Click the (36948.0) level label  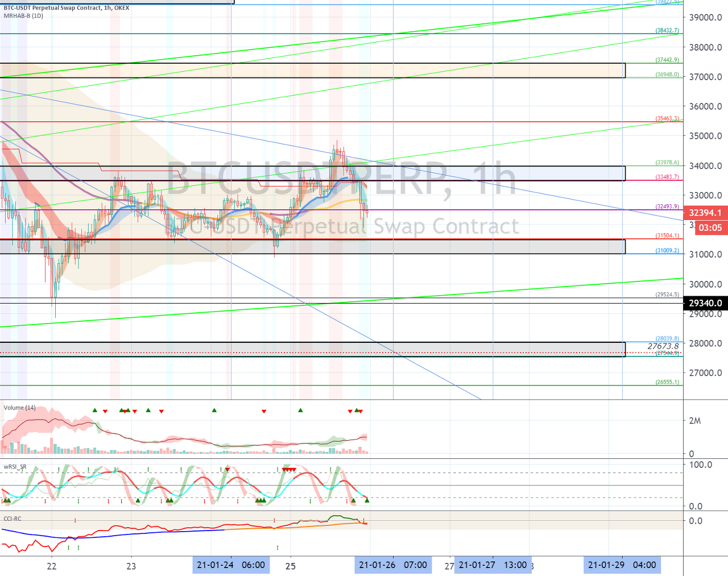point(667,74)
